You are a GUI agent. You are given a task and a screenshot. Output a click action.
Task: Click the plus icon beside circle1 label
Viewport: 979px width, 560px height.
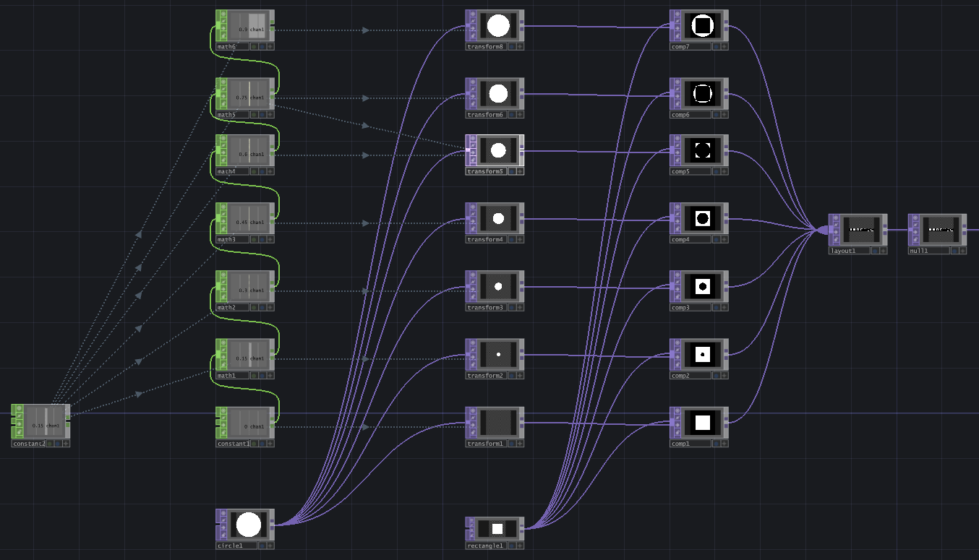(x=270, y=545)
